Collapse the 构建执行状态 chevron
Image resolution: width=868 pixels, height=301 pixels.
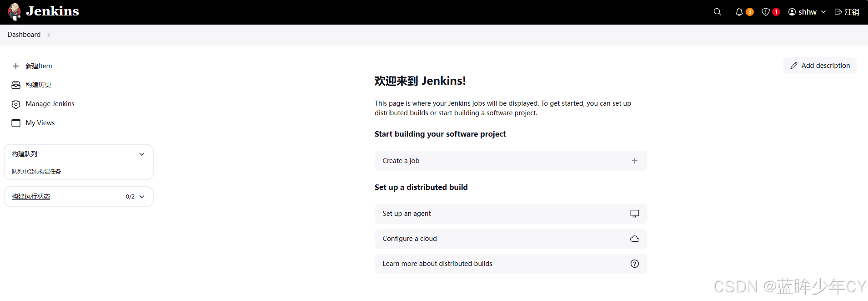[142, 197]
